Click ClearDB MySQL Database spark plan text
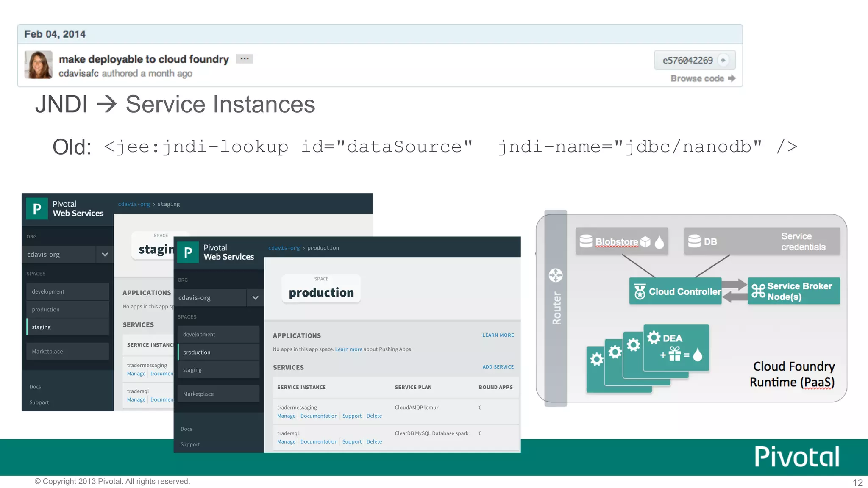868x488 pixels. click(x=431, y=433)
